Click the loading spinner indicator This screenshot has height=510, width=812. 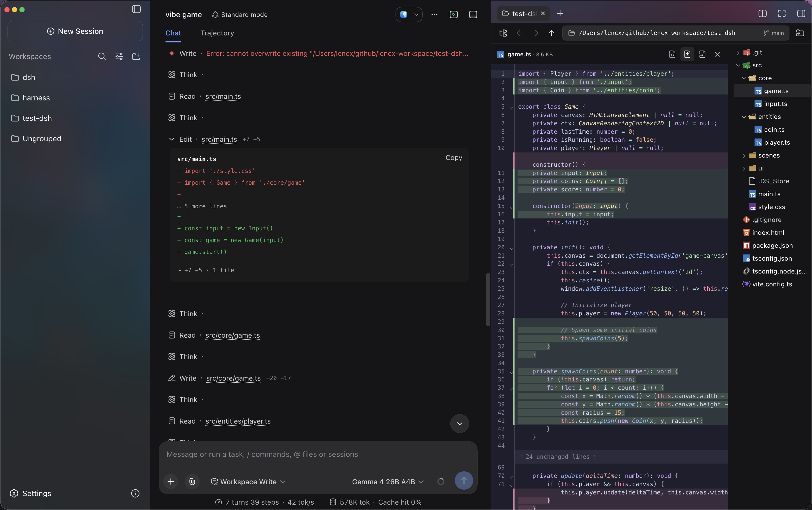click(441, 482)
